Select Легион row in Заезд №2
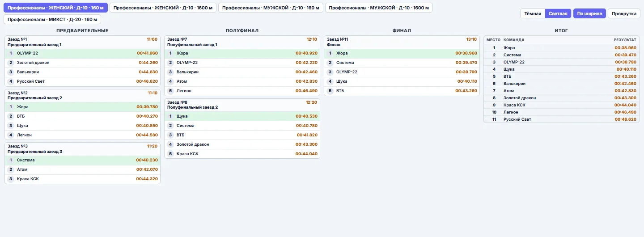The width and height of the screenshot is (644, 237). 82,135
